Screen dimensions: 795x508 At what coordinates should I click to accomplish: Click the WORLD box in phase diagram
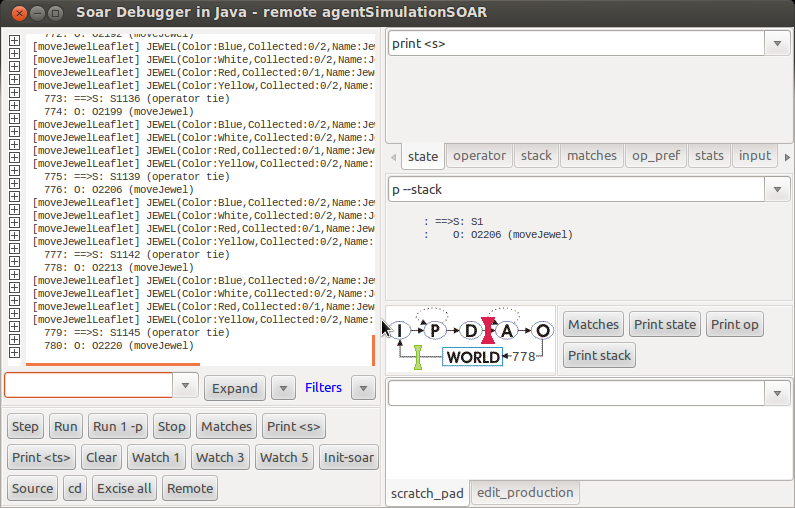click(x=473, y=357)
